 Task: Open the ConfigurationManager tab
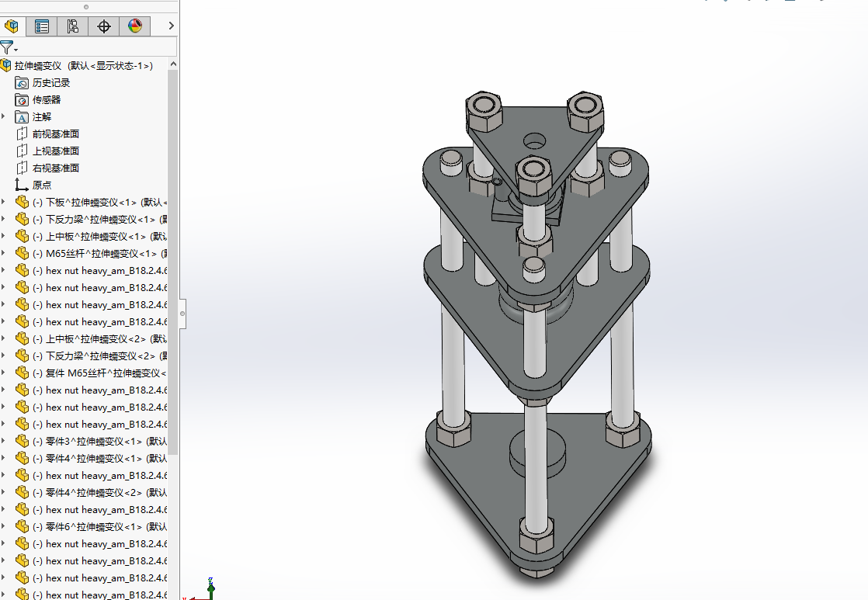pyautogui.click(x=72, y=26)
